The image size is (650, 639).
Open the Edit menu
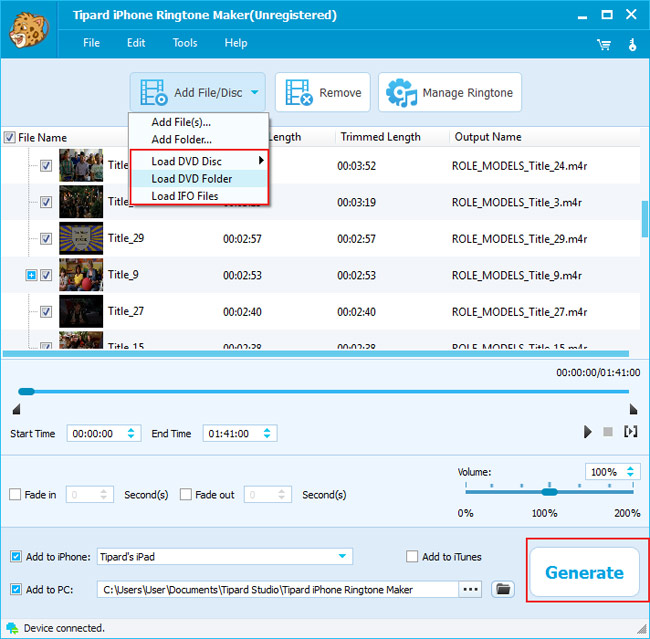click(136, 43)
